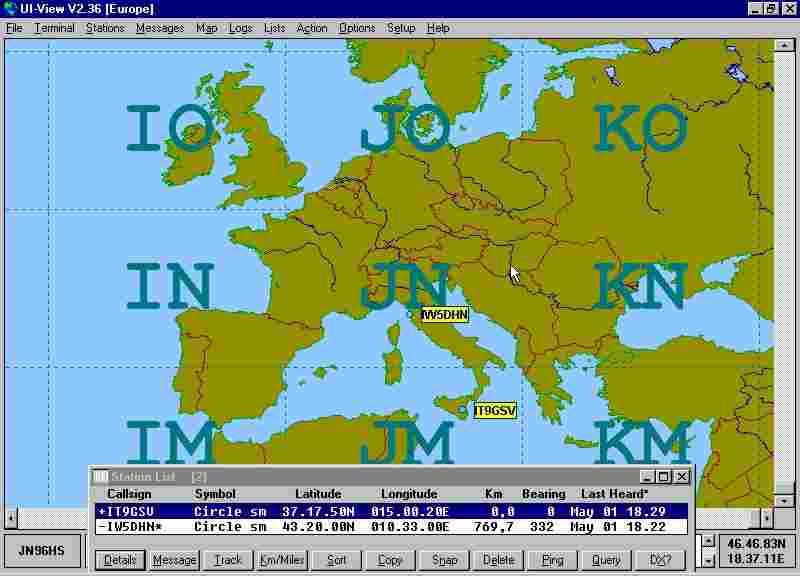Viewport: 800px width, 576px height.
Task: Minimize the Station List window
Action: point(647,477)
